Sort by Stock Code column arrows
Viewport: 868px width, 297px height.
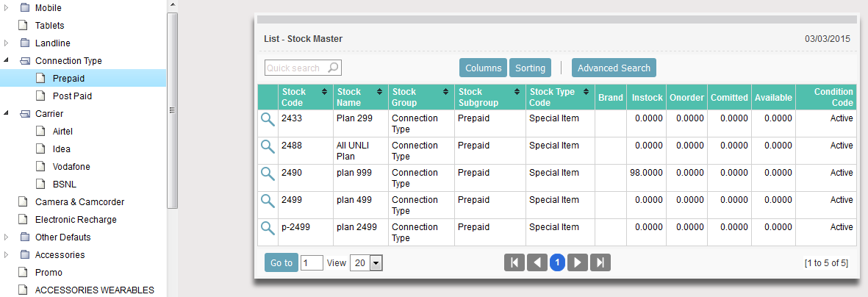tap(324, 92)
